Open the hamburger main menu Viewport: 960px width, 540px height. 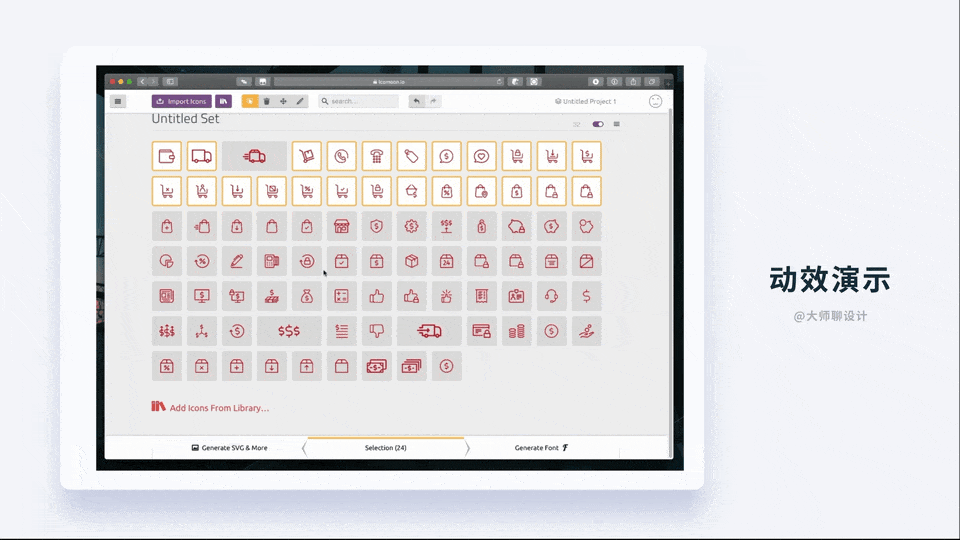[x=118, y=102]
